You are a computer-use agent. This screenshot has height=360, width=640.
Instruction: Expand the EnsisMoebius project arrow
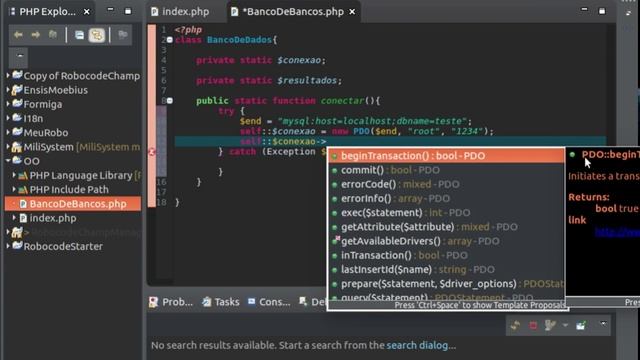(8, 90)
